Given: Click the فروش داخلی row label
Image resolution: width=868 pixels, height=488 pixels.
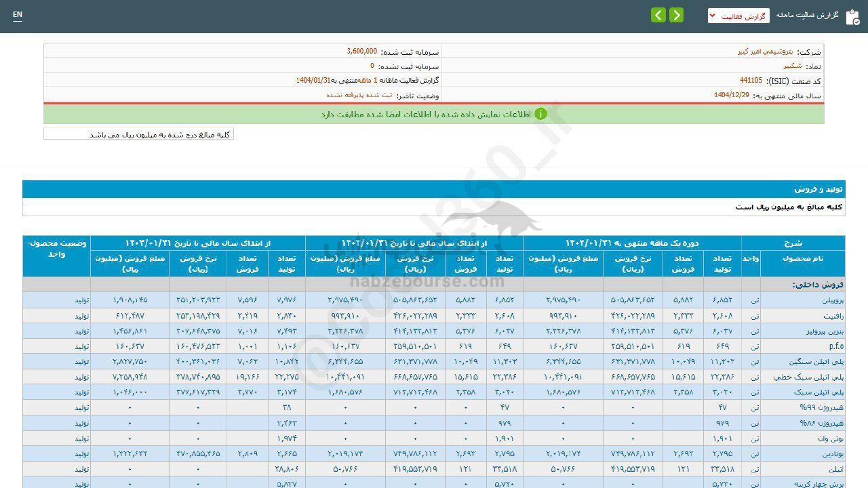Looking at the screenshot, I should click(817, 285).
